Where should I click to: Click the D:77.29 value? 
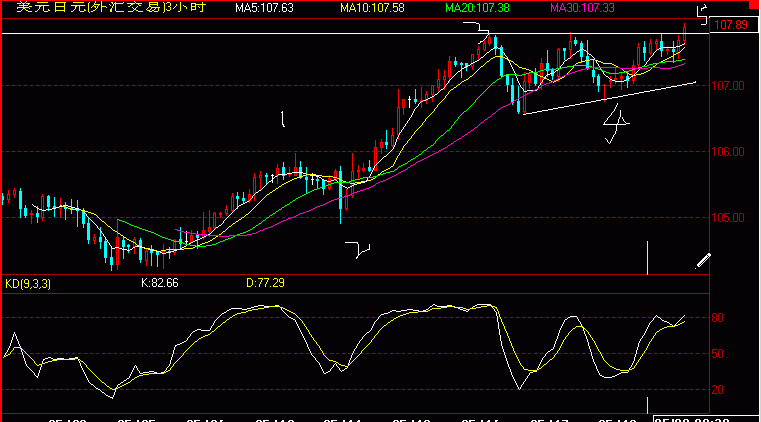coord(265,283)
